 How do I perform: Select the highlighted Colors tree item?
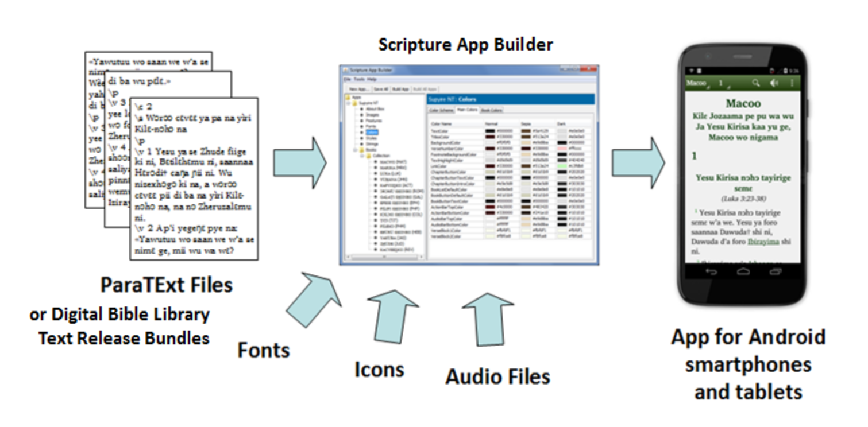[372, 132]
